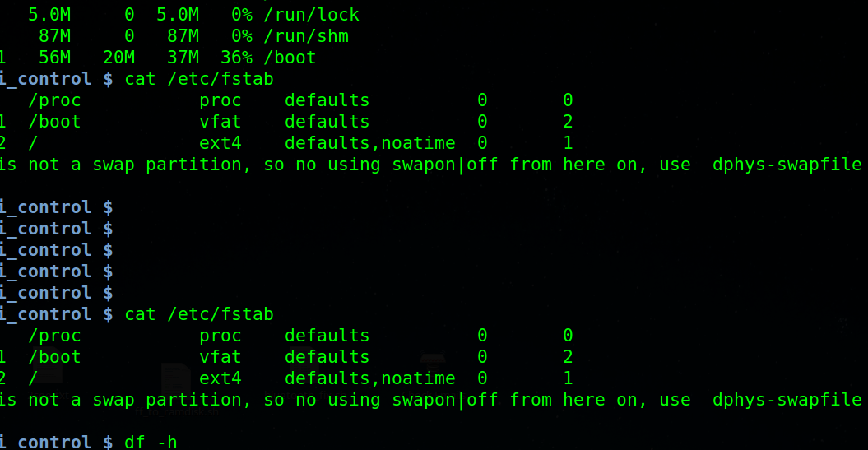Click the /run/shm mount path text
Viewport: 868px width, 450px height.
(x=306, y=36)
